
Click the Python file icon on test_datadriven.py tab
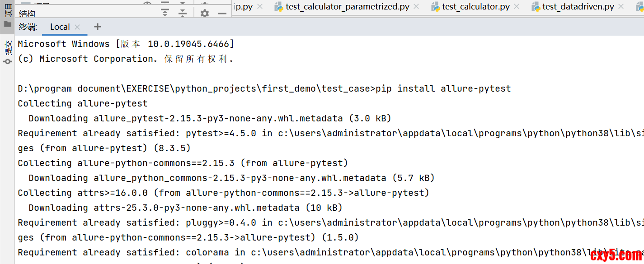[x=536, y=6]
